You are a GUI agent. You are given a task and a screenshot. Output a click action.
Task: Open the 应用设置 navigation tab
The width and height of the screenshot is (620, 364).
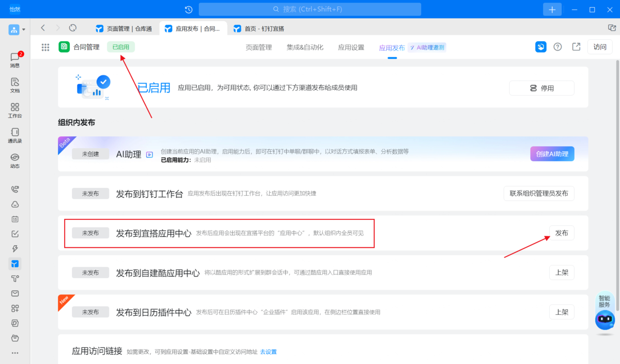click(351, 48)
